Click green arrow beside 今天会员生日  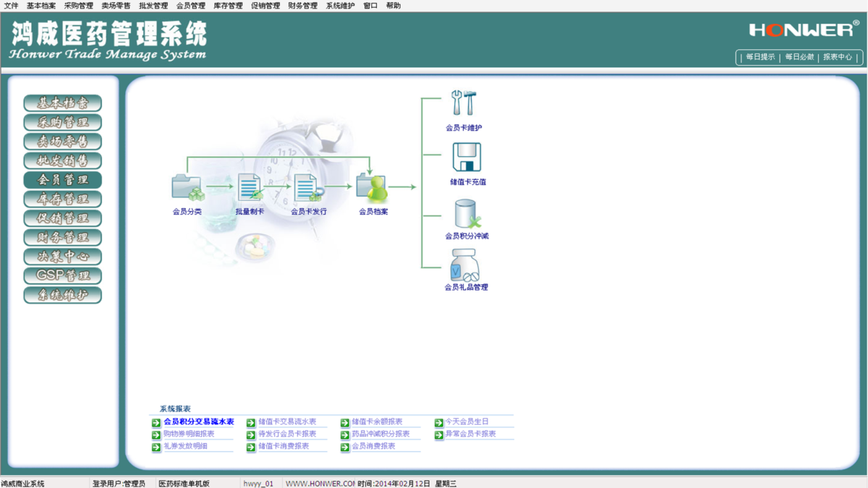click(439, 422)
